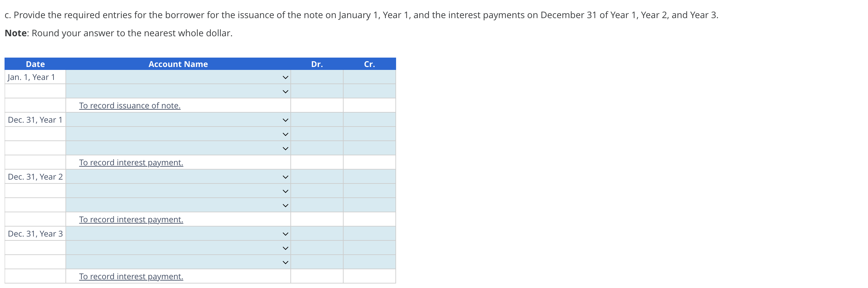The image size is (868, 288).
Task: Expand the second account dropdown under the issuance entry
Action: (x=286, y=91)
